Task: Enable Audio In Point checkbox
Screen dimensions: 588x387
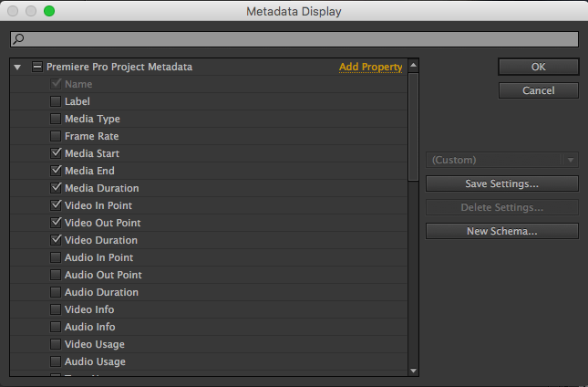Action: 56,257
